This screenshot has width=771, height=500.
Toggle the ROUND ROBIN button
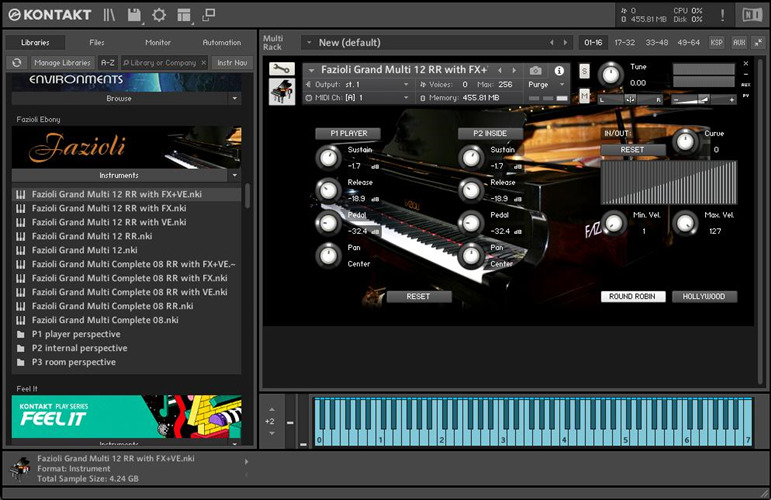point(633,297)
